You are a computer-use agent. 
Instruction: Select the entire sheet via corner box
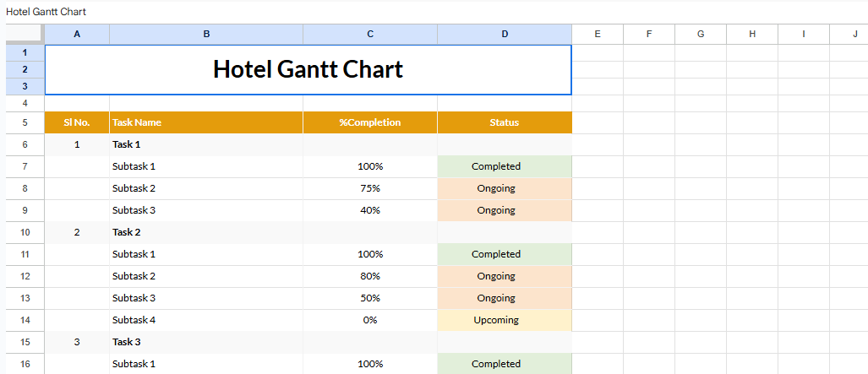click(25, 34)
